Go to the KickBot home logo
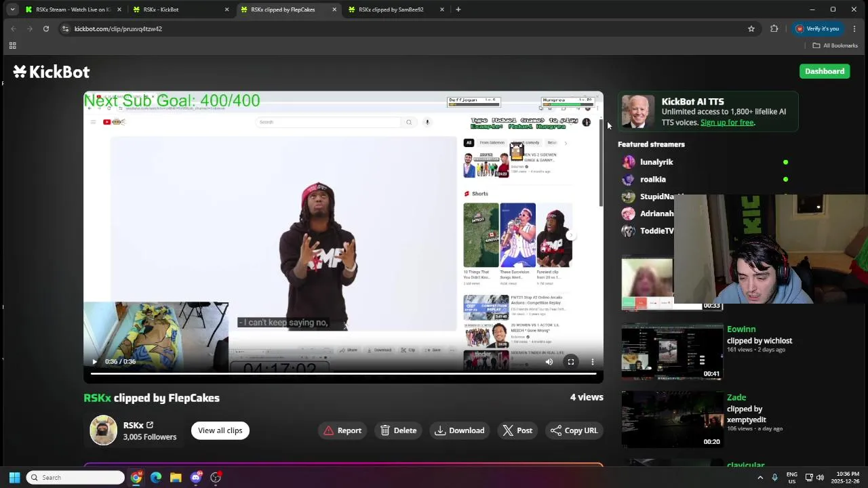The width and height of the screenshot is (868, 488). 52,72
